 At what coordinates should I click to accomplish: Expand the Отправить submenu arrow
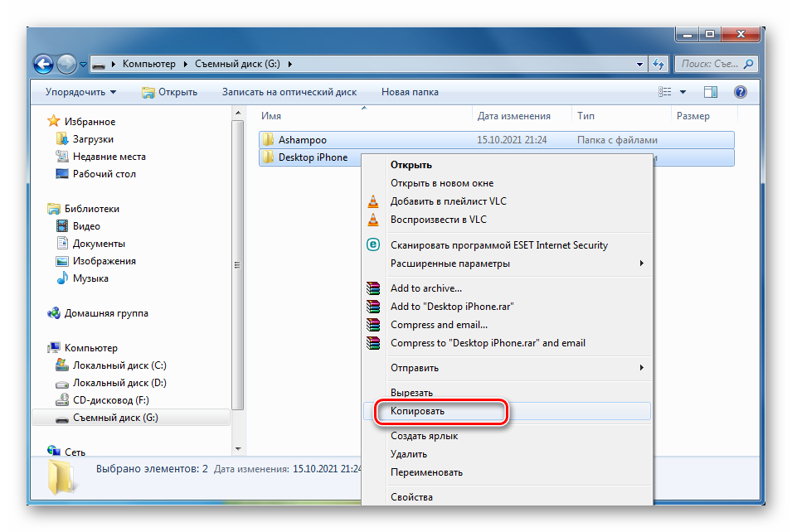coord(642,368)
